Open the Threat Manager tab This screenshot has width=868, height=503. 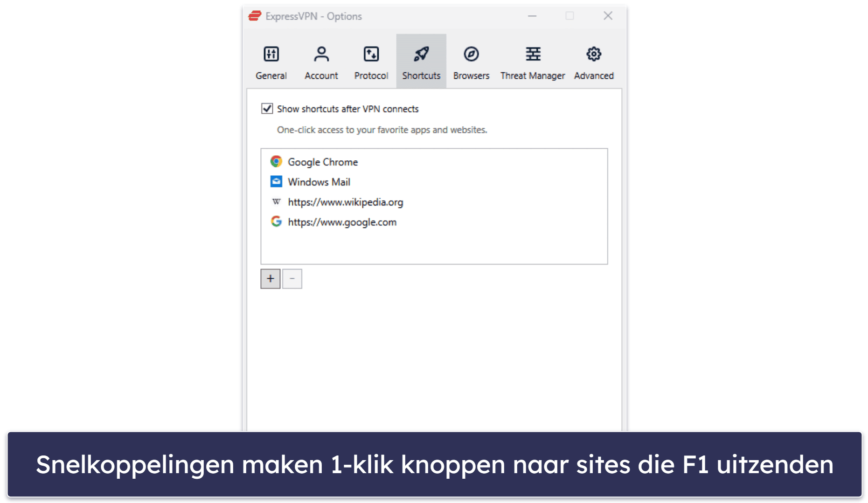(x=533, y=62)
